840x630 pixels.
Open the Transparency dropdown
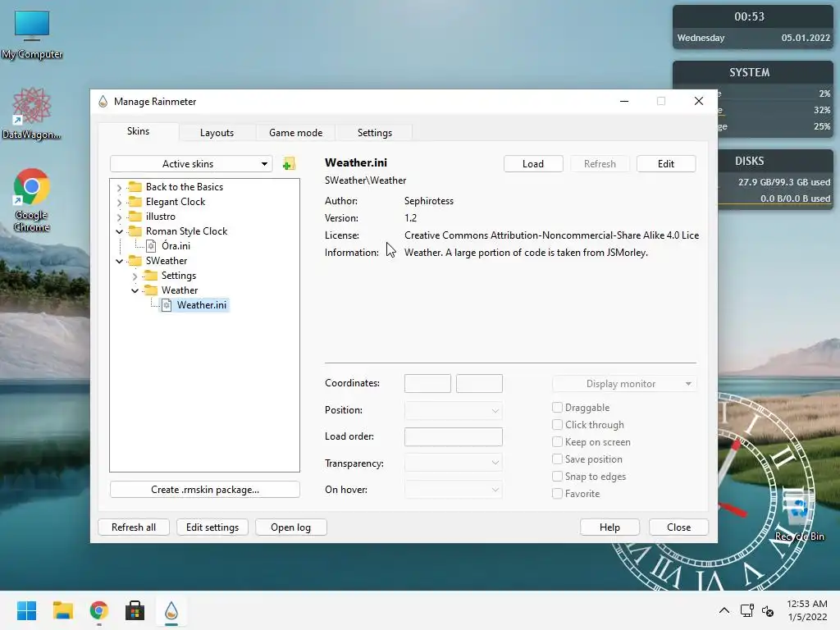tap(453, 463)
